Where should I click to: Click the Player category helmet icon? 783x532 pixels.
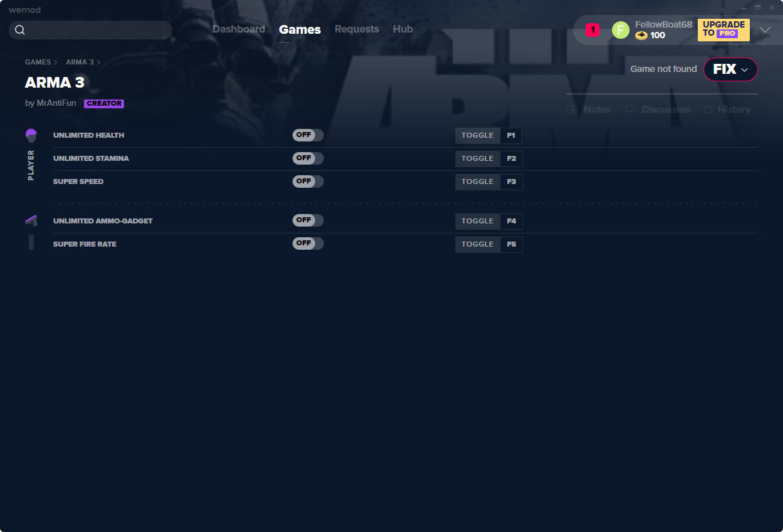point(31,135)
